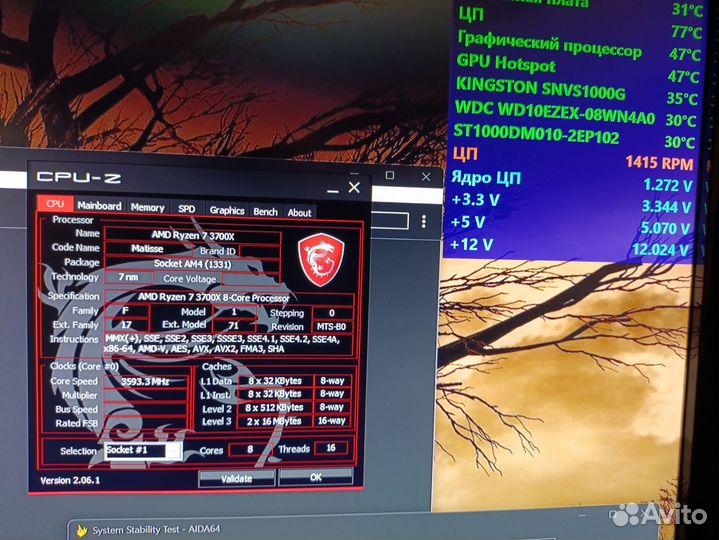Open the SPD tab
The height and width of the screenshot is (540, 719).
187,209
